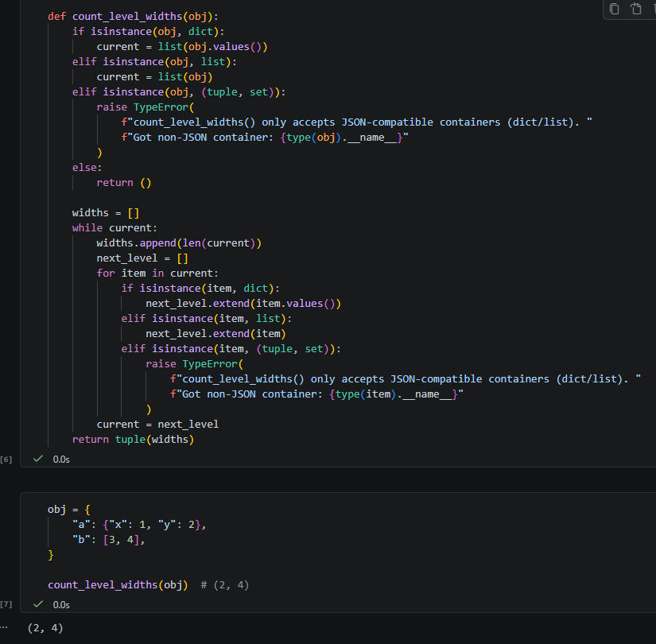Click execution count label [7]
Viewport: 656px width, 644px height.
(6, 605)
